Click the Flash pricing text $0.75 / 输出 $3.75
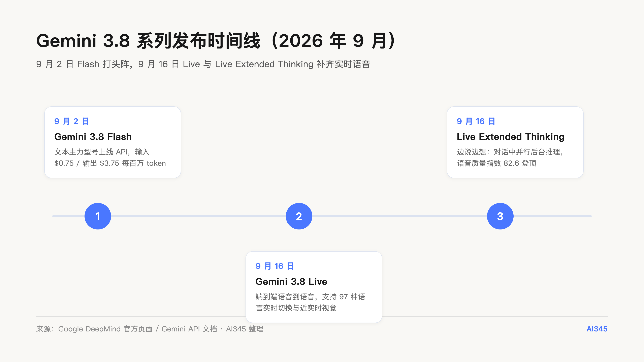 point(87,163)
